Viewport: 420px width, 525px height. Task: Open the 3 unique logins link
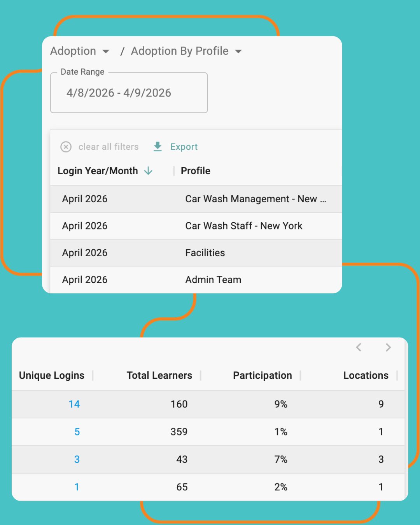tap(77, 459)
